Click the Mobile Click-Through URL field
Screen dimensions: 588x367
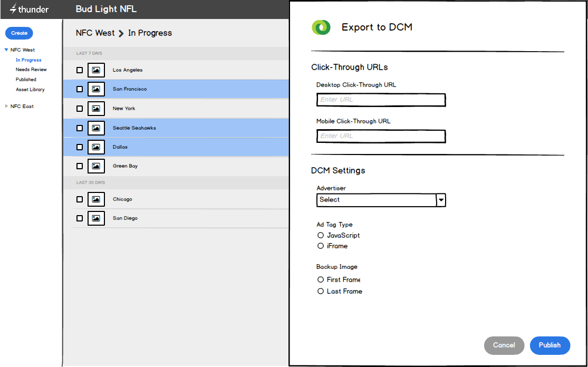pos(381,137)
